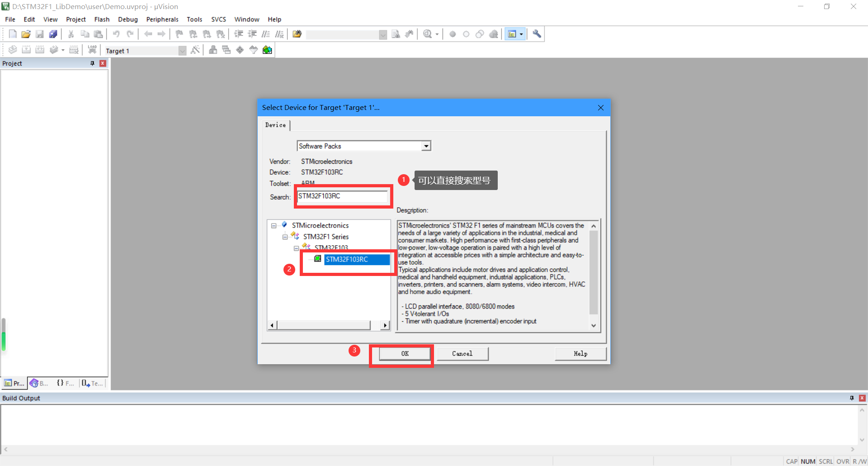Viewport: 868px width, 466px height.
Task: Select the Device tab in dialog
Action: pyautogui.click(x=275, y=125)
